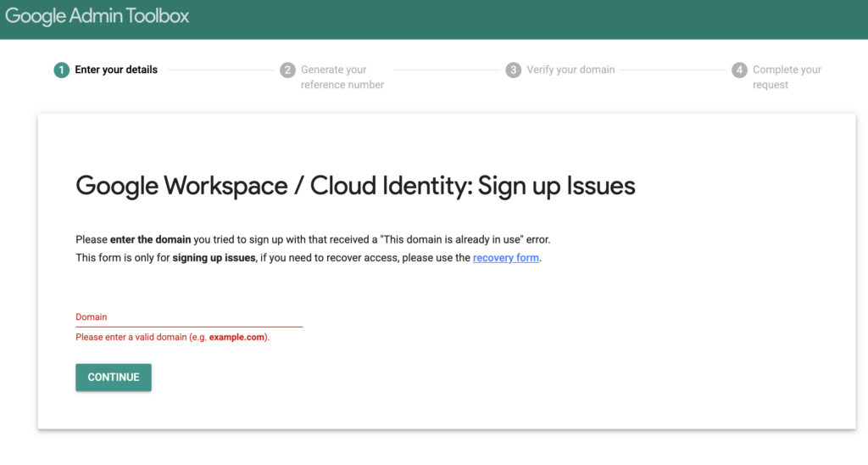Click the 'Sign up Issues' page heading

pos(355,186)
